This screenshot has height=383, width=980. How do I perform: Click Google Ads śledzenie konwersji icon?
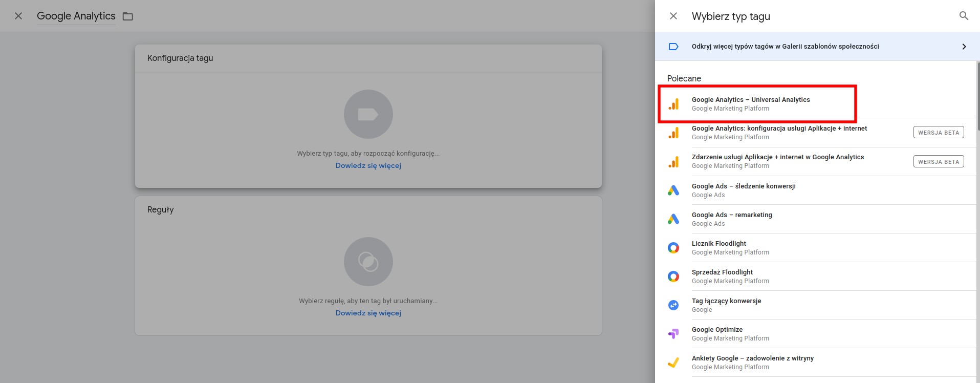673,190
